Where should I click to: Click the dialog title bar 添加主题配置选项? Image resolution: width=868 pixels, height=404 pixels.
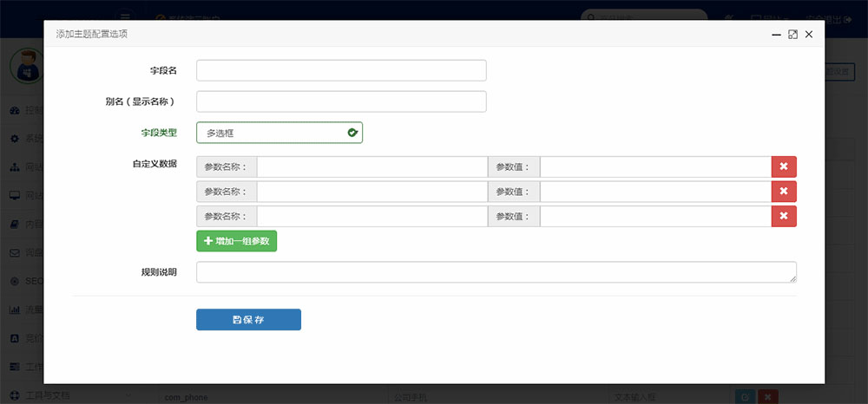(347, 34)
